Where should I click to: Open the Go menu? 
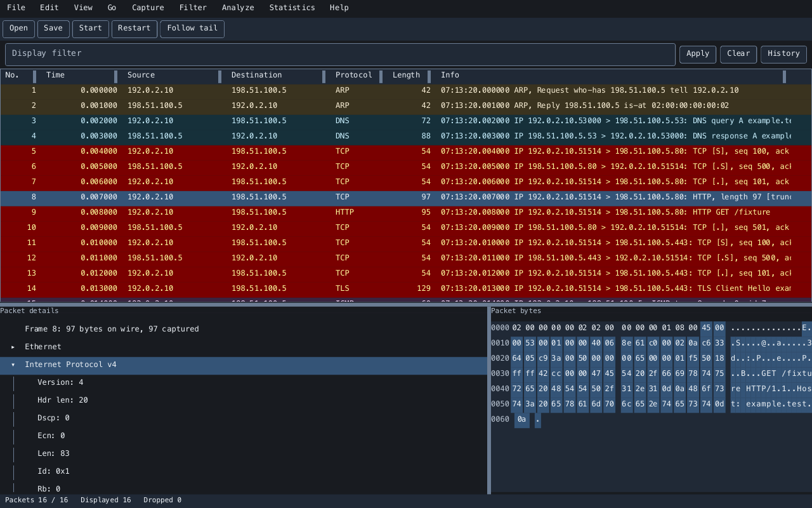[x=112, y=8]
